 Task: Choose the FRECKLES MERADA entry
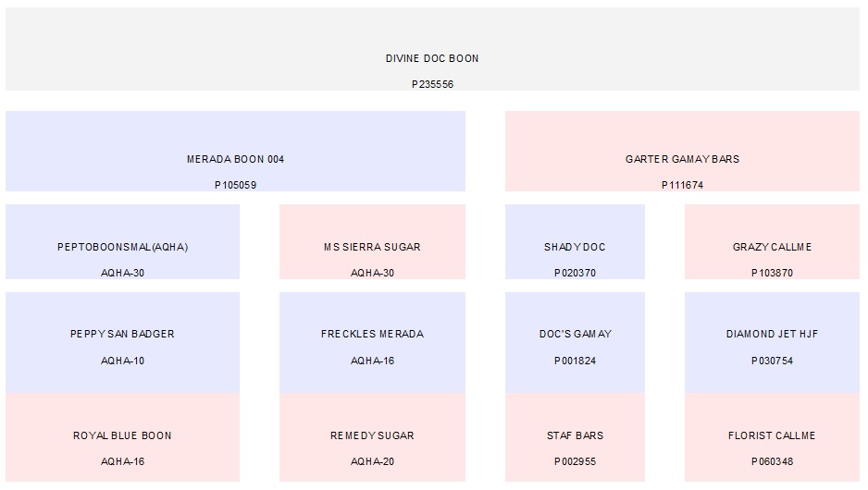(x=372, y=334)
